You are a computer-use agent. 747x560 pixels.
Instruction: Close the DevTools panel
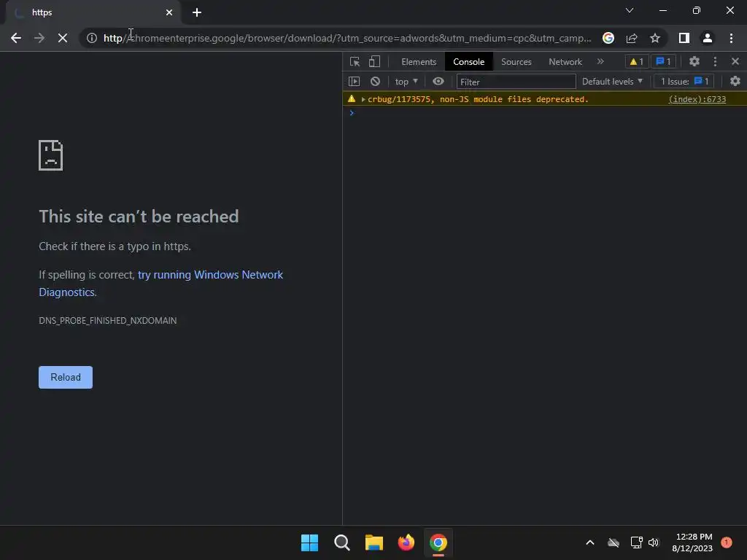tap(735, 61)
